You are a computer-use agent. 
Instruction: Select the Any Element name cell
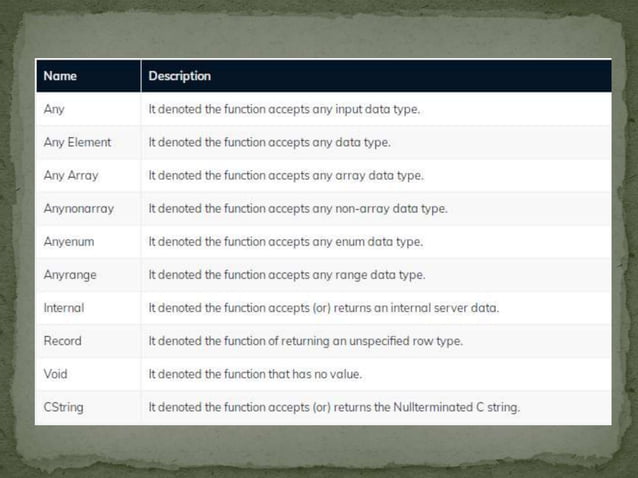88,142
